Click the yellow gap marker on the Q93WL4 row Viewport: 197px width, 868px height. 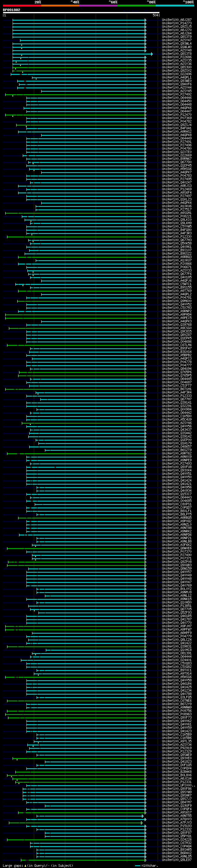click(22, 45)
